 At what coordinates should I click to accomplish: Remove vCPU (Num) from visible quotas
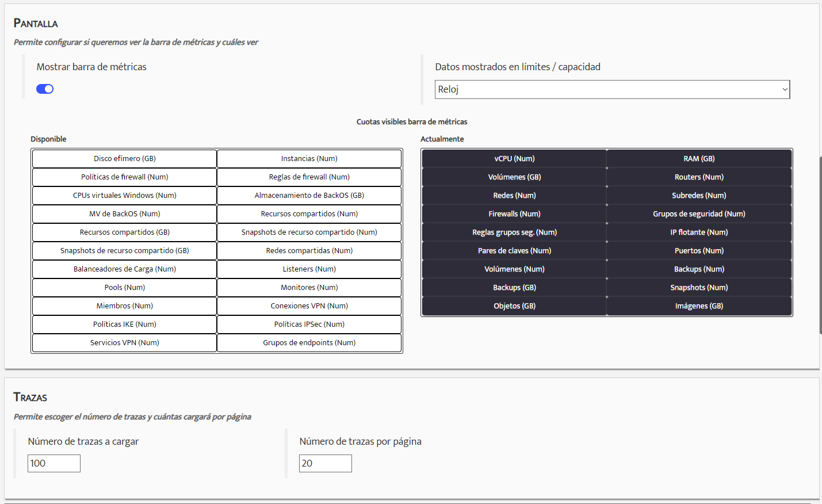click(515, 158)
